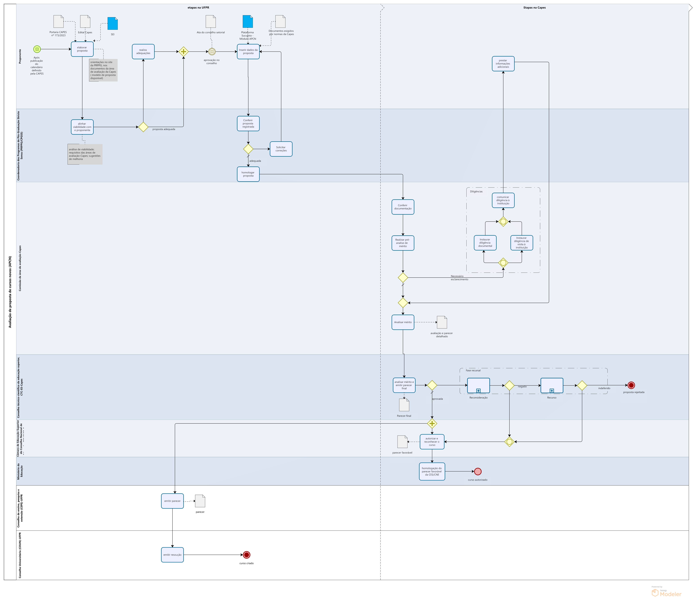Screen dimensions: 695x616
Task: Select the elaborar proposta task
Action: point(82,49)
